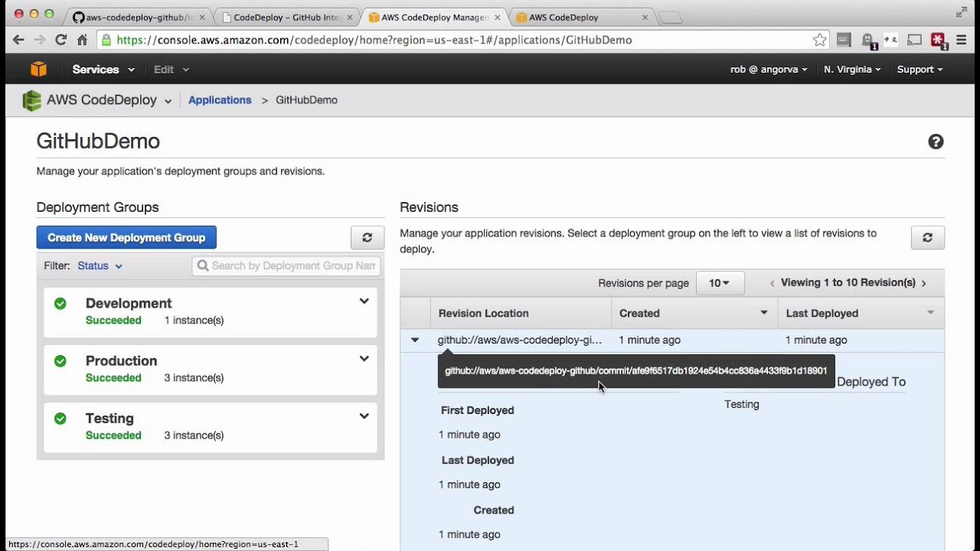Open the Revisions per page dropdown
The height and width of the screenshot is (551, 980).
pos(720,283)
